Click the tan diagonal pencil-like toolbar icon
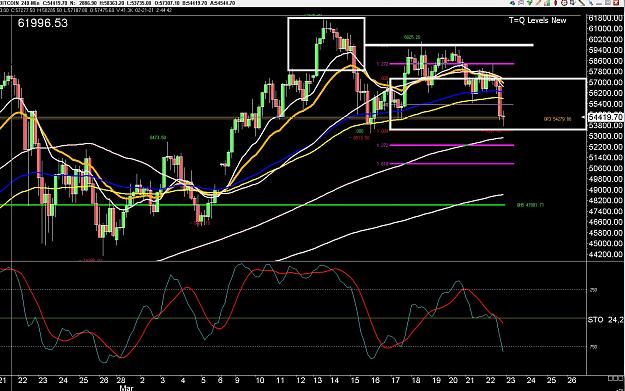The height and width of the screenshot is (391, 625). tap(538, 3)
